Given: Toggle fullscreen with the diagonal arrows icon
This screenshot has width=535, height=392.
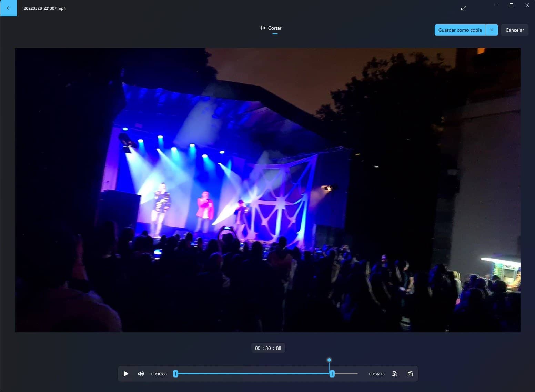Looking at the screenshot, I should click(x=464, y=8).
